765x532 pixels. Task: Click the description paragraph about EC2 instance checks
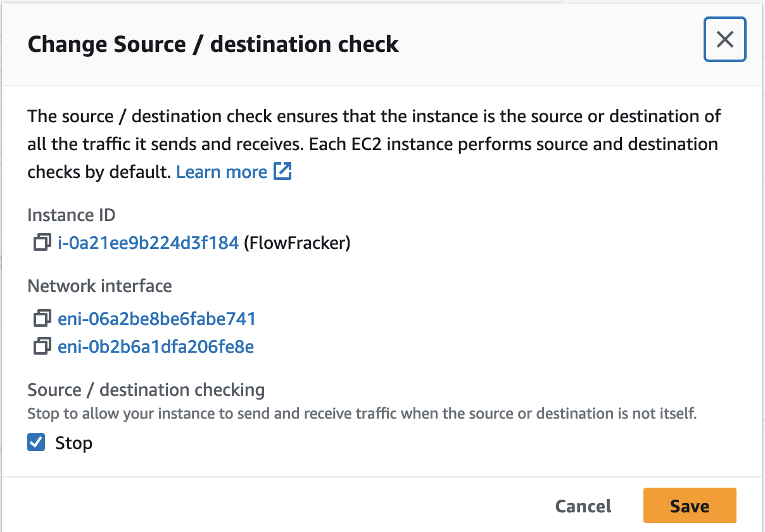[x=374, y=144]
